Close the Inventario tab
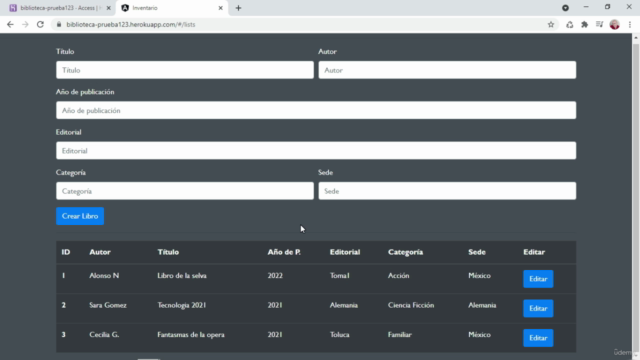The width and height of the screenshot is (640, 360). [220, 8]
